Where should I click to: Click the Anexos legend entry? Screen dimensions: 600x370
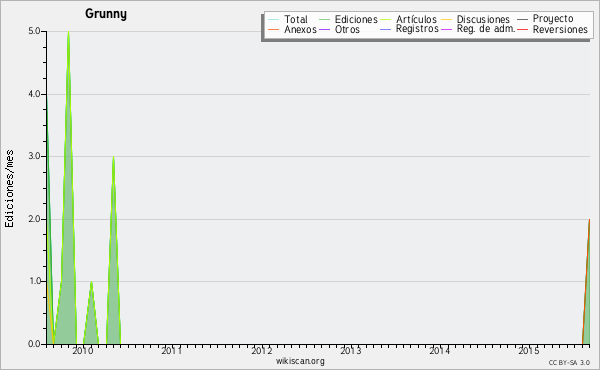point(292,29)
